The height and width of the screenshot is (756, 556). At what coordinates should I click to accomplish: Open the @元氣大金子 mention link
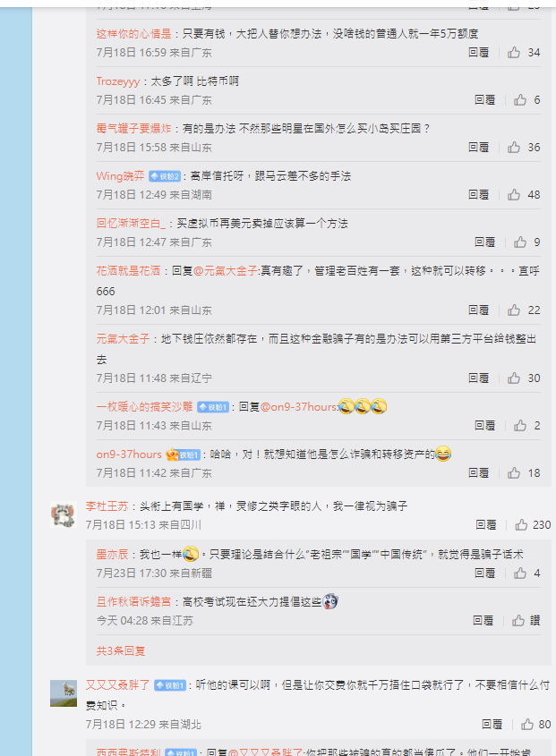[226, 271]
